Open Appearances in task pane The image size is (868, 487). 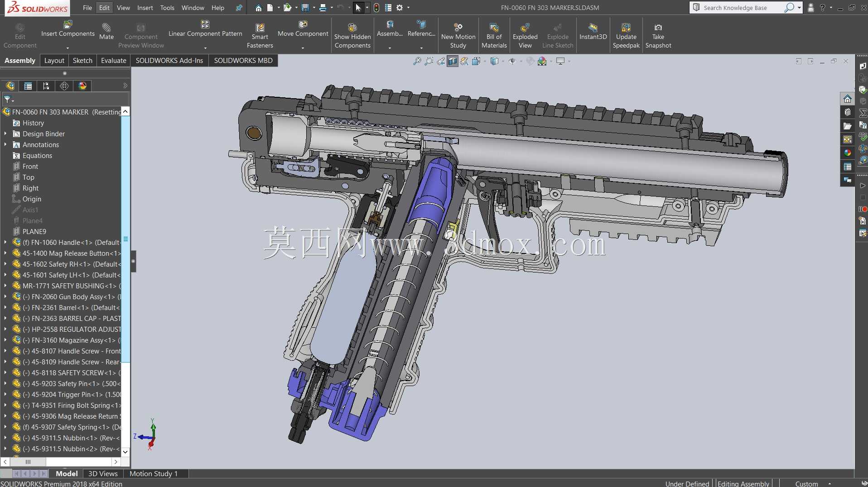[847, 153]
